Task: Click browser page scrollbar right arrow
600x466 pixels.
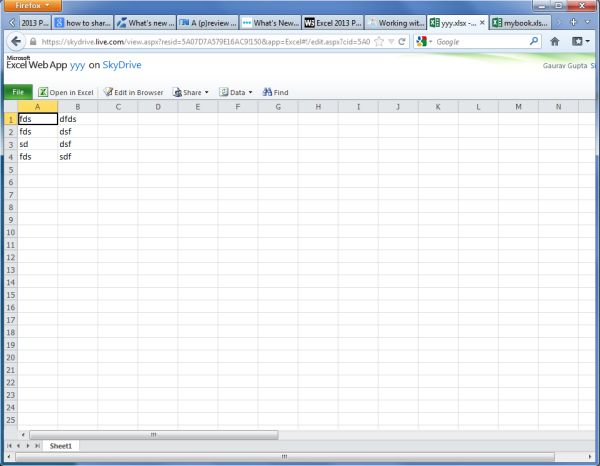Action: click(590, 456)
